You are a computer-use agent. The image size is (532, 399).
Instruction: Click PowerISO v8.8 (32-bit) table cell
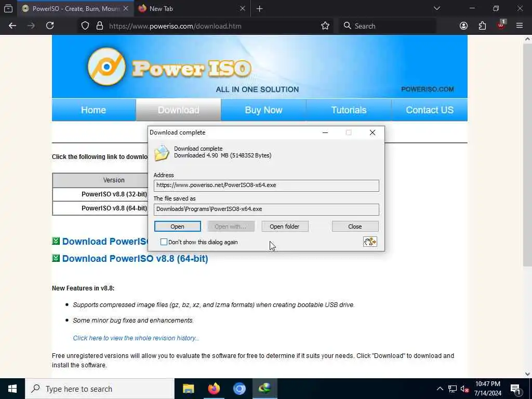click(100, 194)
